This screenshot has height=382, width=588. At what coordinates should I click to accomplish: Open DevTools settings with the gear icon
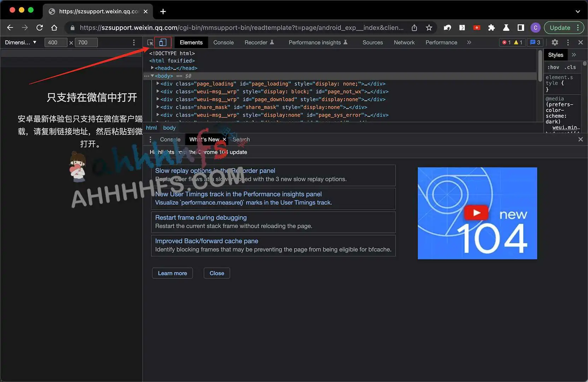click(555, 42)
